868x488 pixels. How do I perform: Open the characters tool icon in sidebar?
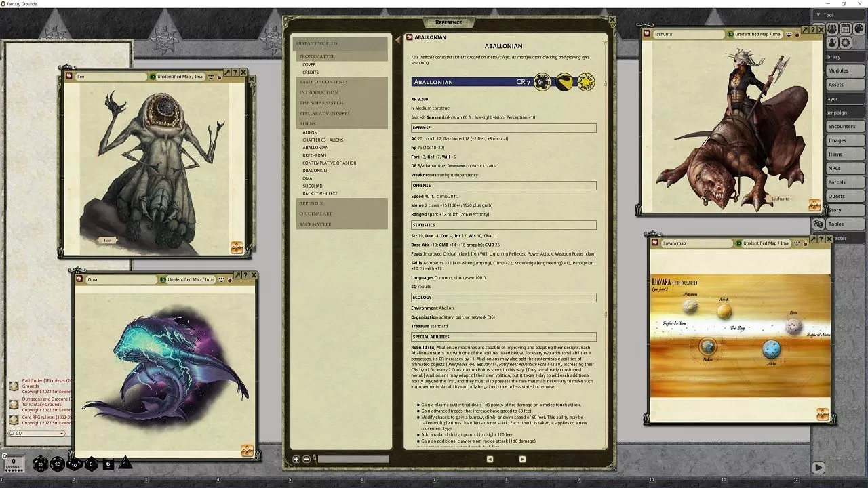[832, 29]
